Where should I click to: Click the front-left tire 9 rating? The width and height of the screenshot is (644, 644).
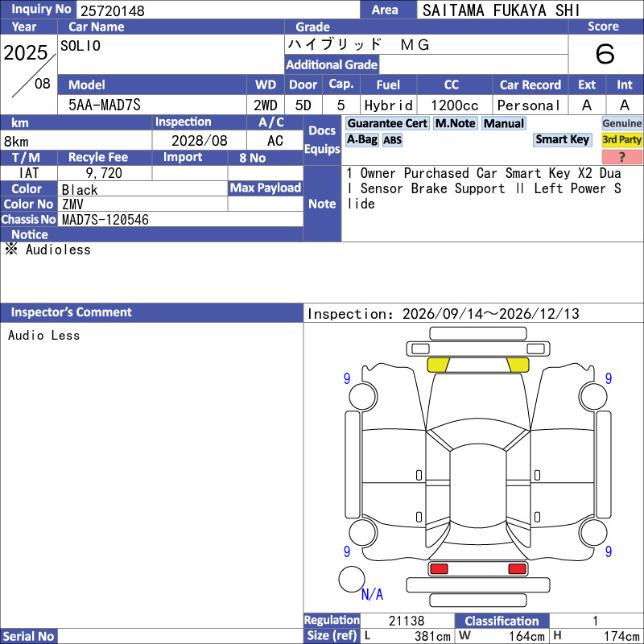(347, 378)
